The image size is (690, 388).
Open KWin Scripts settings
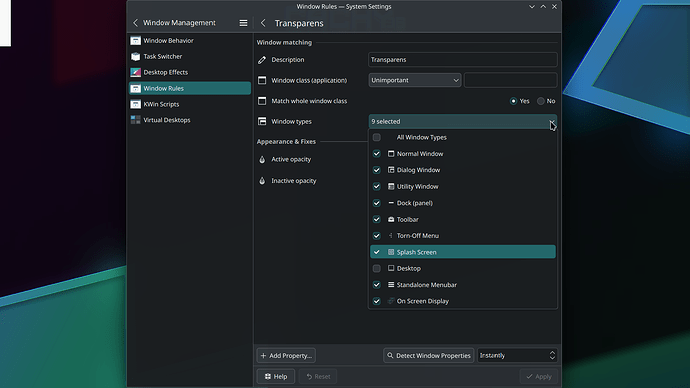(190, 104)
